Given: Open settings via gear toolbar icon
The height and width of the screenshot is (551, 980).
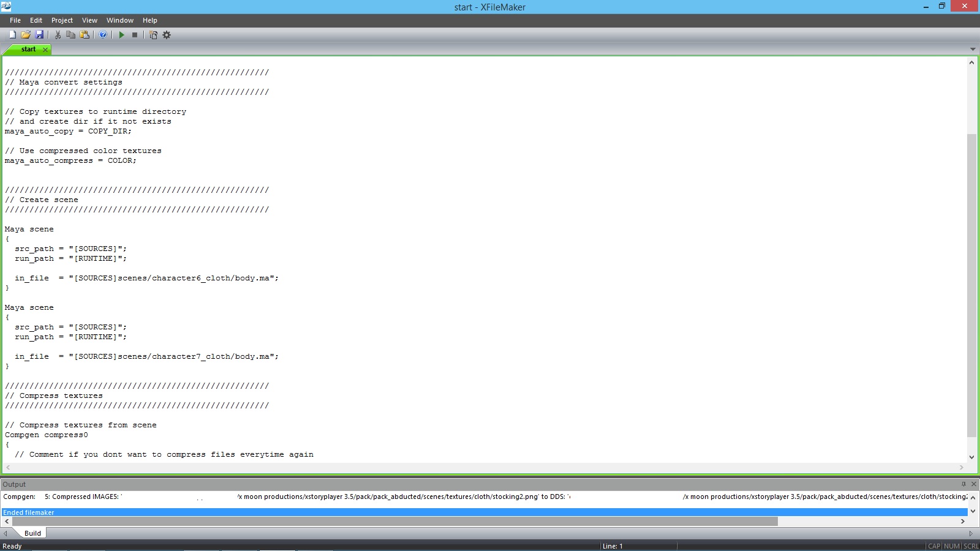Looking at the screenshot, I should pos(167,35).
